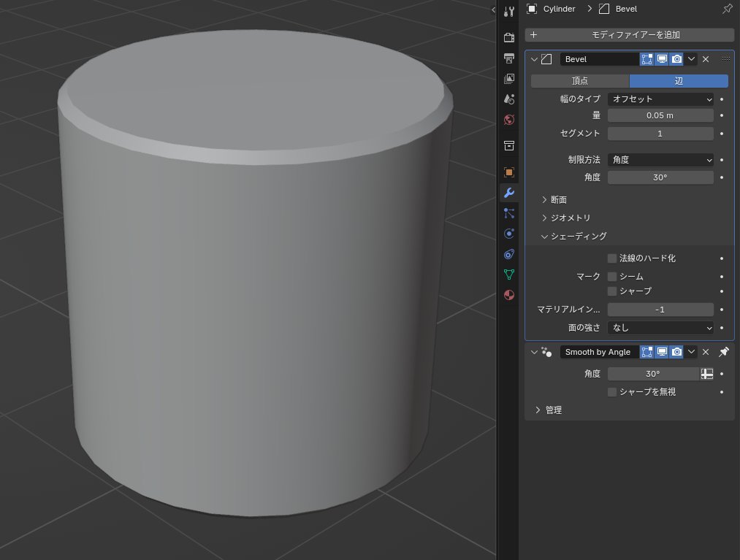Open the Particles properties tab

click(508, 213)
